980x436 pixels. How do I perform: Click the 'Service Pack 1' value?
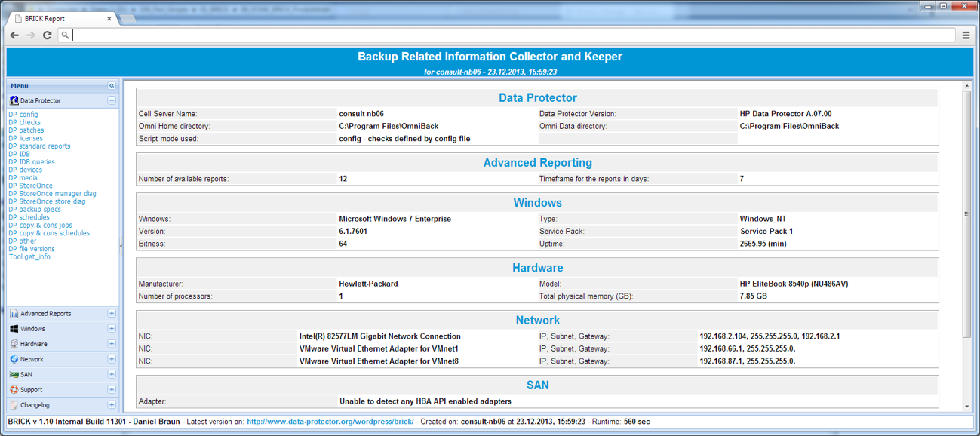click(x=766, y=231)
